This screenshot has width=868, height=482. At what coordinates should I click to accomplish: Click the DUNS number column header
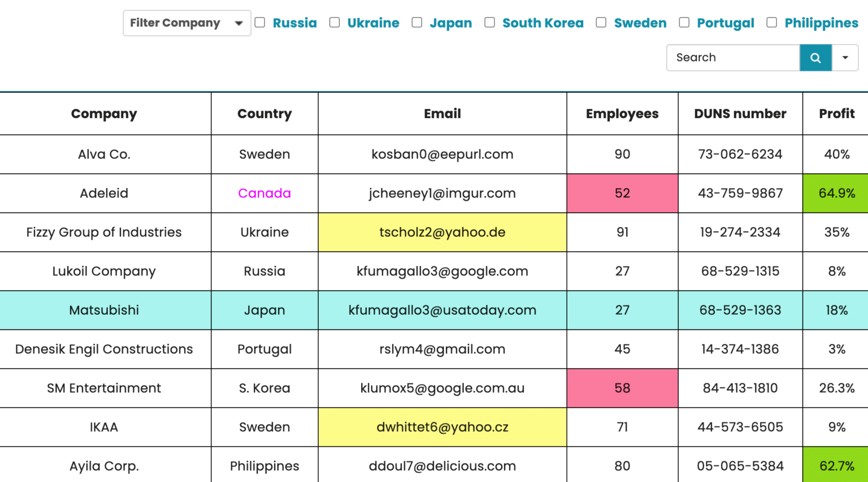tap(740, 114)
